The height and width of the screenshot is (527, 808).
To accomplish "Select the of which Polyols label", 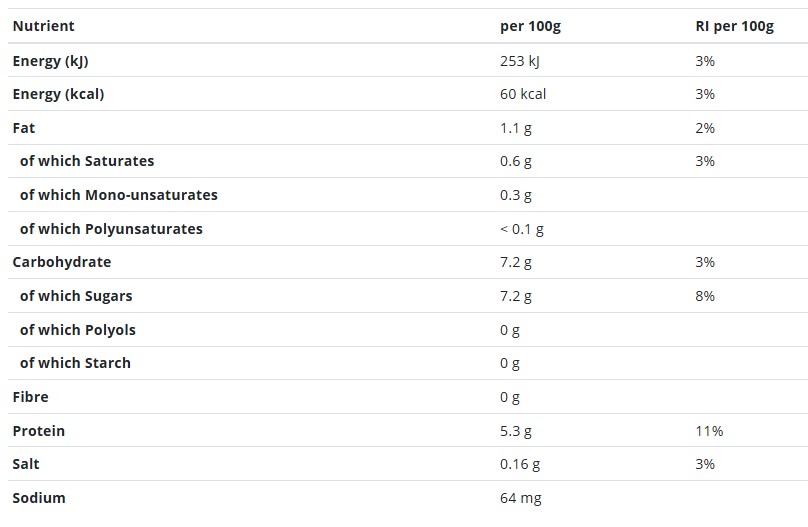I will (x=78, y=330).
